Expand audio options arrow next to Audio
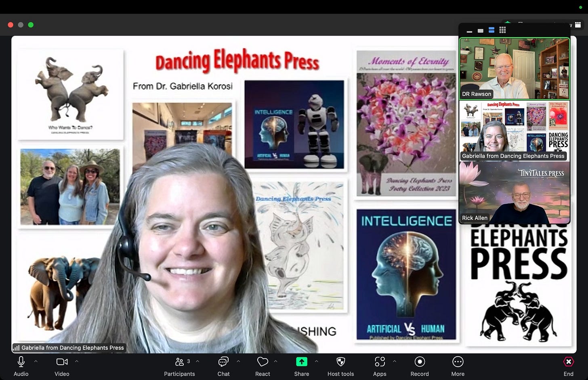This screenshot has height=380, width=588. [x=36, y=361]
